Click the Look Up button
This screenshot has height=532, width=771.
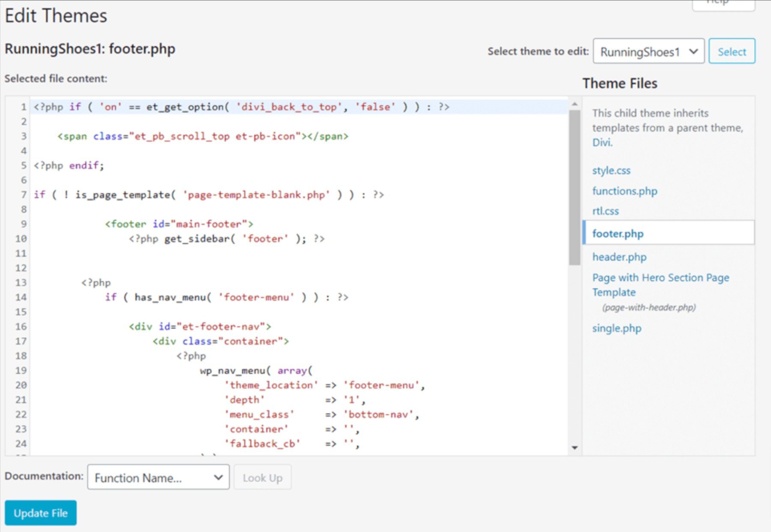click(x=263, y=477)
